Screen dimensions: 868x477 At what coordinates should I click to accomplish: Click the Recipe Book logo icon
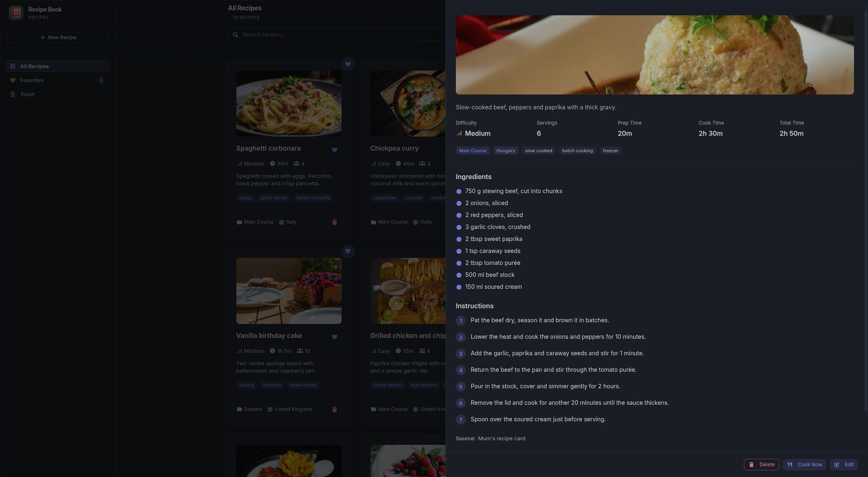click(16, 13)
